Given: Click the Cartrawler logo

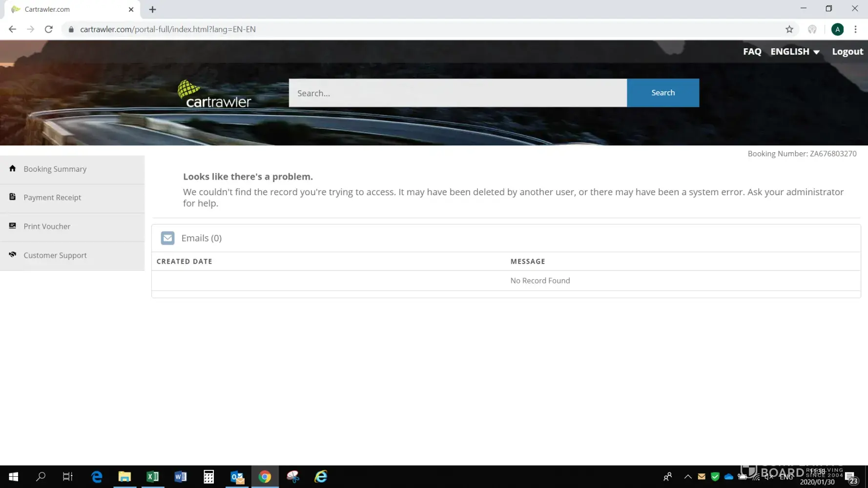Looking at the screenshot, I should click(x=214, y=94).
